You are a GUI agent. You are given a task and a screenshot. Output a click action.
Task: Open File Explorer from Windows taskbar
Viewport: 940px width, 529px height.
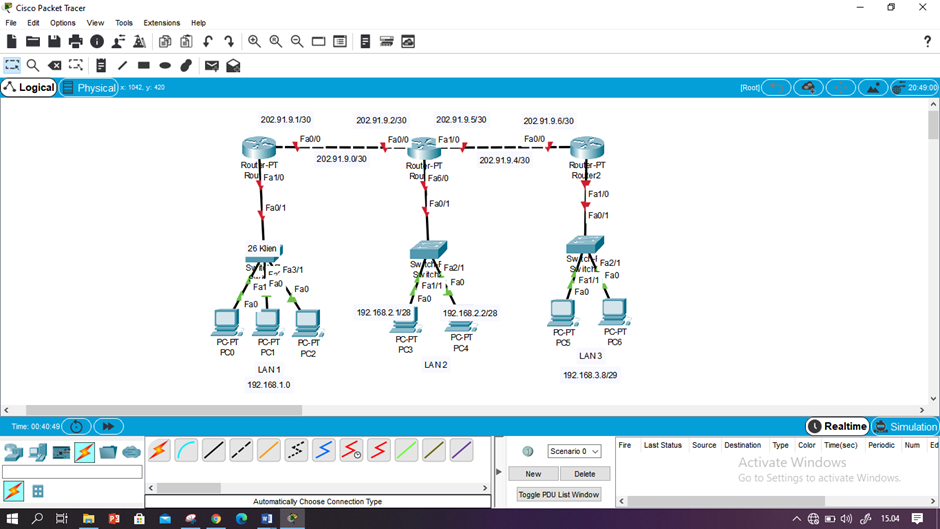[88, 518]
